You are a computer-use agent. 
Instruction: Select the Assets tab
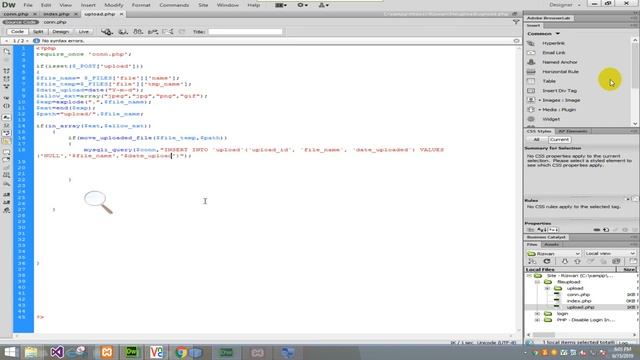pos(551,244)
